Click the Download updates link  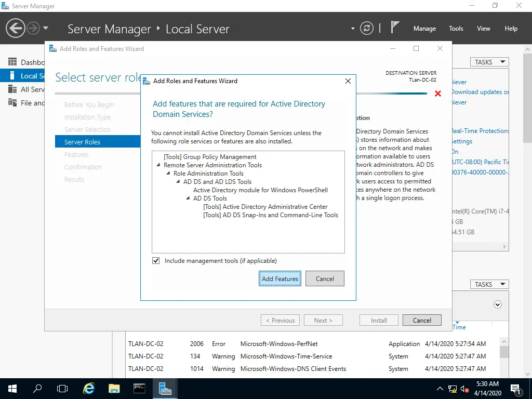point(480,92)
